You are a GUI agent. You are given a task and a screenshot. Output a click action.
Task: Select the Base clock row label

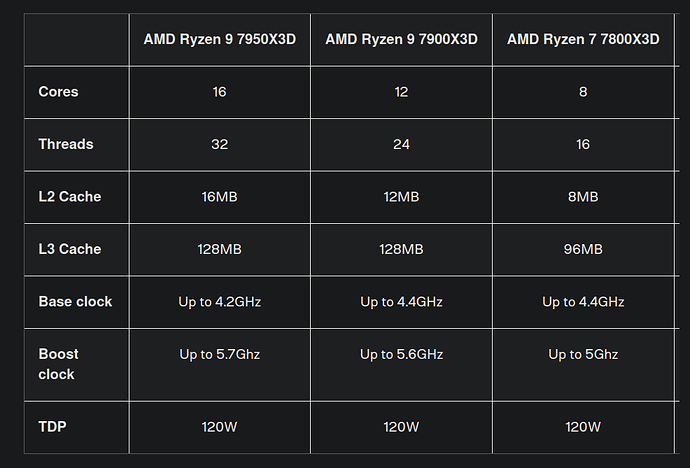coord(75,301)
